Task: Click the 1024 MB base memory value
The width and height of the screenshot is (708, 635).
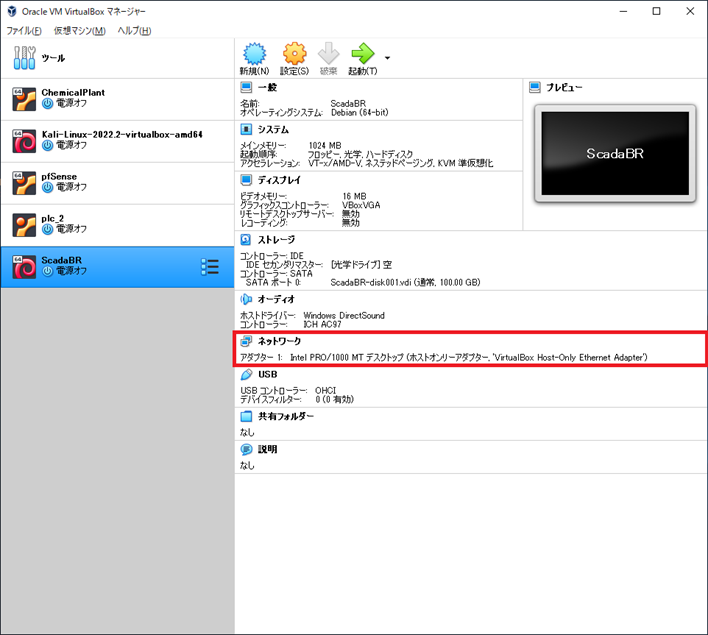Action: coord(325,145)
